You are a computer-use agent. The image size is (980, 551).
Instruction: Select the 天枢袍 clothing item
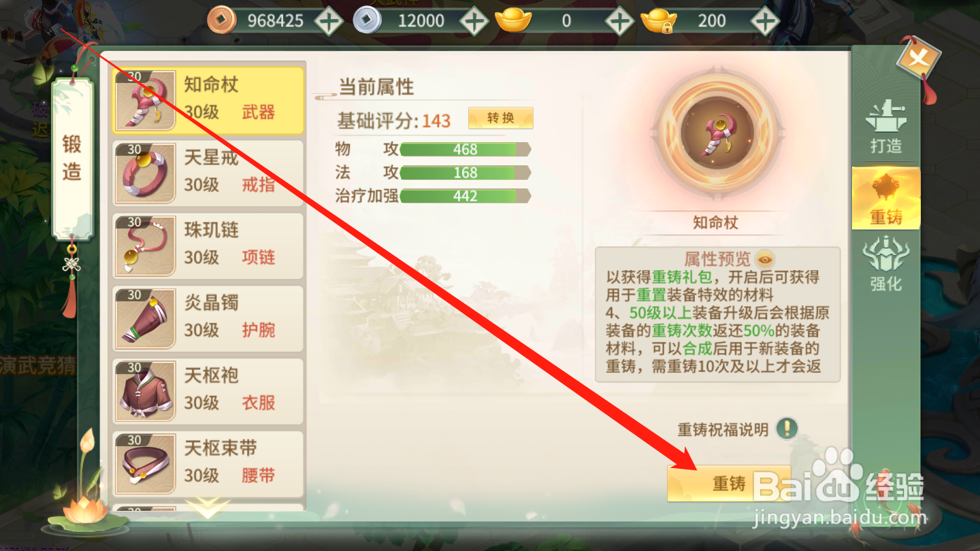pos(208,390)
